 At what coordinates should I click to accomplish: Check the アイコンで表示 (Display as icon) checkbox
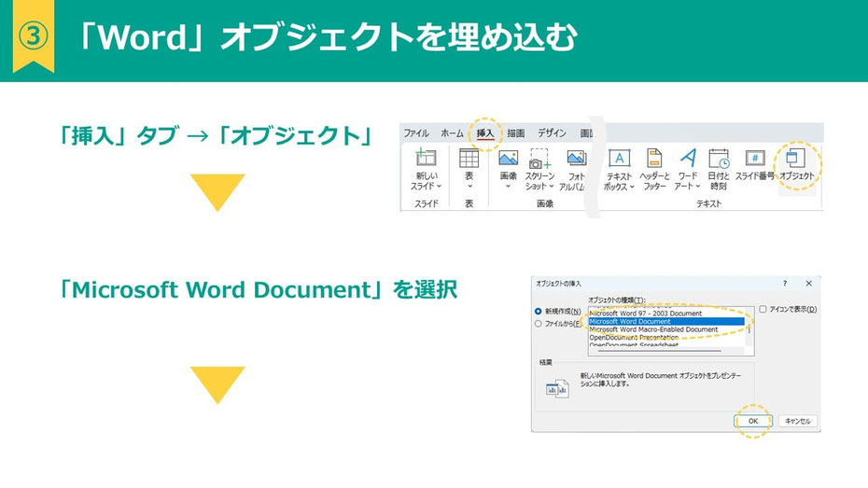coord(763,309)
